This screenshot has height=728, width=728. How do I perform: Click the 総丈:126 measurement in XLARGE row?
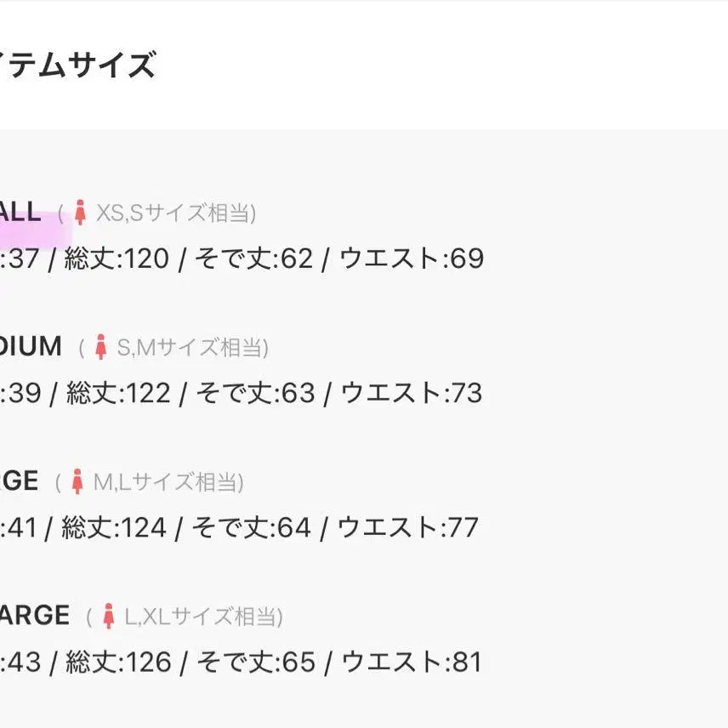[x=118, y=663]
